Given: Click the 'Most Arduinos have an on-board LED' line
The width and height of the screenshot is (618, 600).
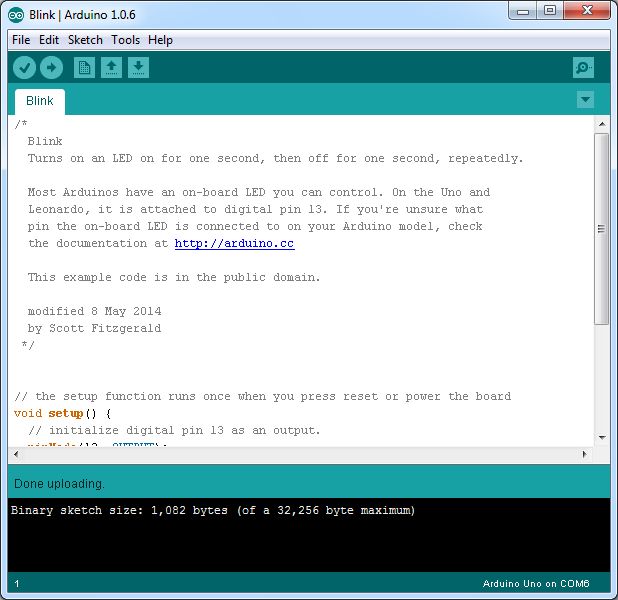Looking at the screenshot, I should 259,192.
